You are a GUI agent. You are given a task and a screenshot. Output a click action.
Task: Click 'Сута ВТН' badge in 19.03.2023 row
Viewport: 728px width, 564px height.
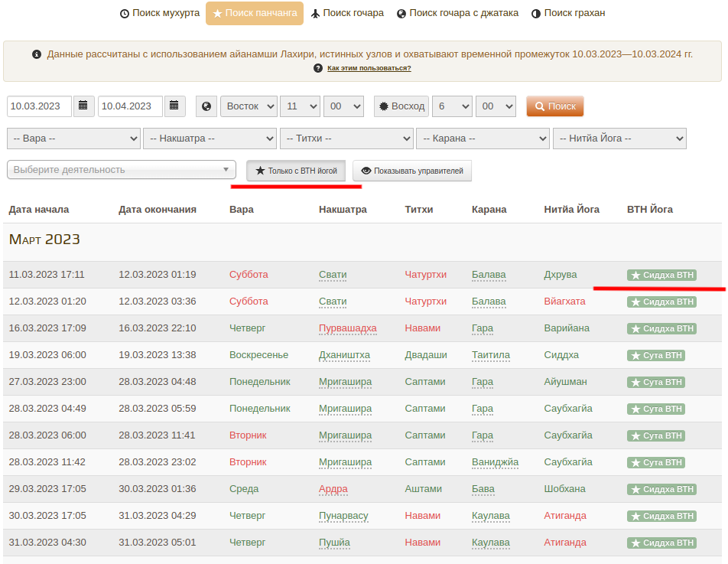coord(656,355)
